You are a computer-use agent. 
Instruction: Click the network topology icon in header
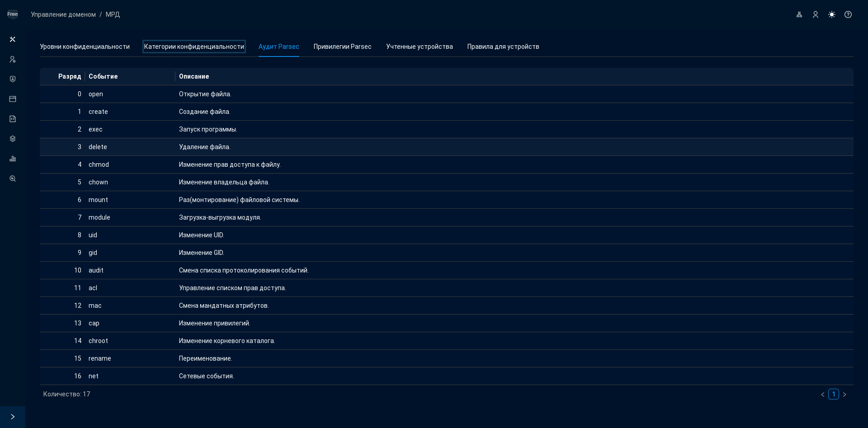(799, 14)
